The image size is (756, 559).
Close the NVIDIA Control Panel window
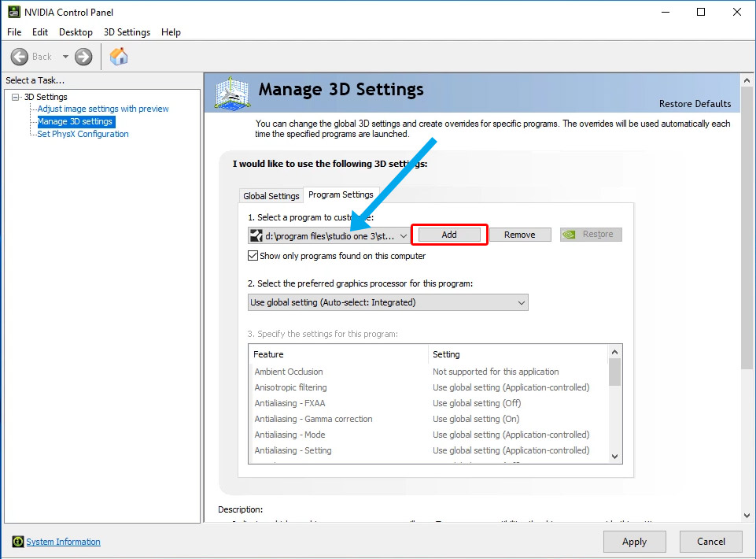[736, 12]
